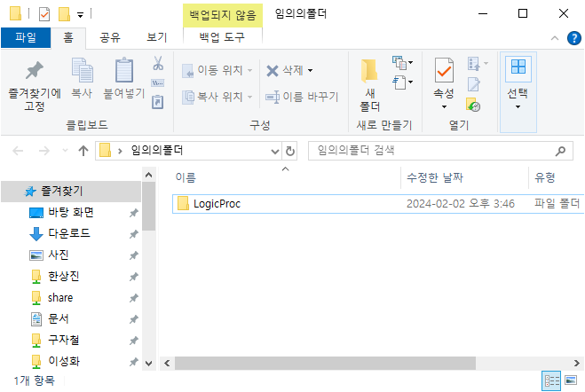
Task: Open 다운로드 in Quick access
Action: click(x=71, y=234)
